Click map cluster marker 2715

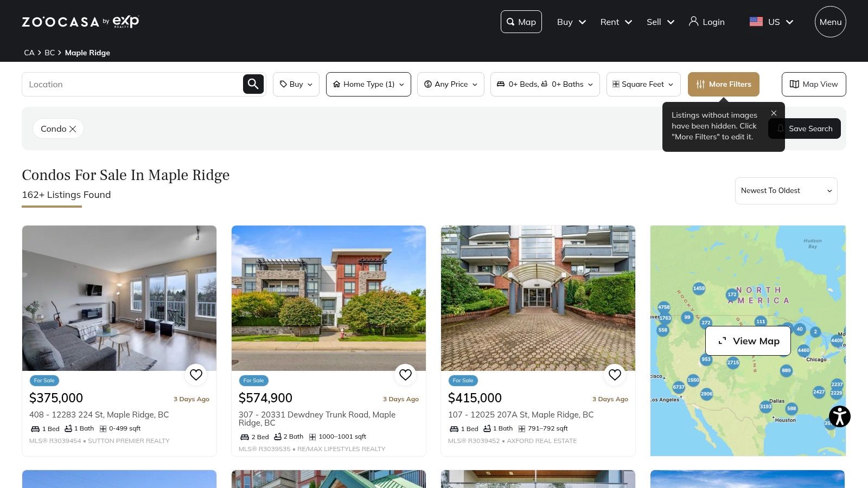(733, 363)
